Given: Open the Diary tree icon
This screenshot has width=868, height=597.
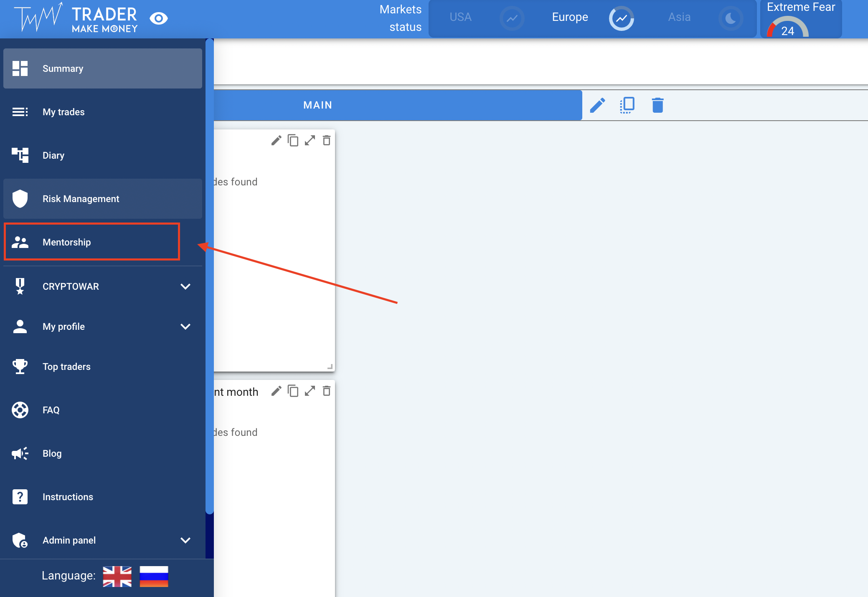Looking at the screenshot, I should [x=20, y=155].
